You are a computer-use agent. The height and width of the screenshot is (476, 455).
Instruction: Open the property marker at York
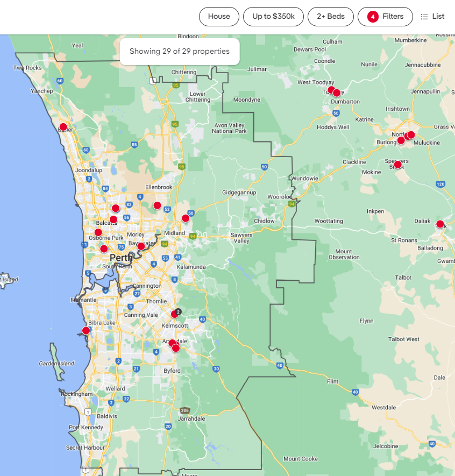440,224
